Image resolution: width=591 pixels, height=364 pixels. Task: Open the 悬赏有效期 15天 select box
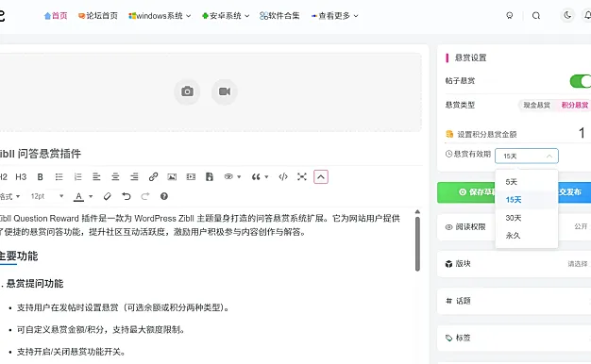527,156
